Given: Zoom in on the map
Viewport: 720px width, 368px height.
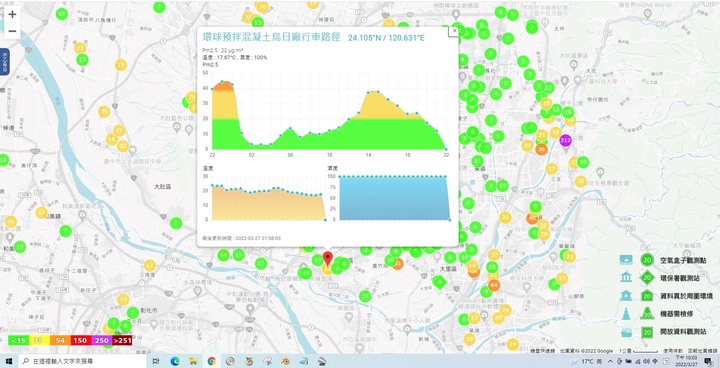Looking at the screenshot, I should (x=12, y=14).
